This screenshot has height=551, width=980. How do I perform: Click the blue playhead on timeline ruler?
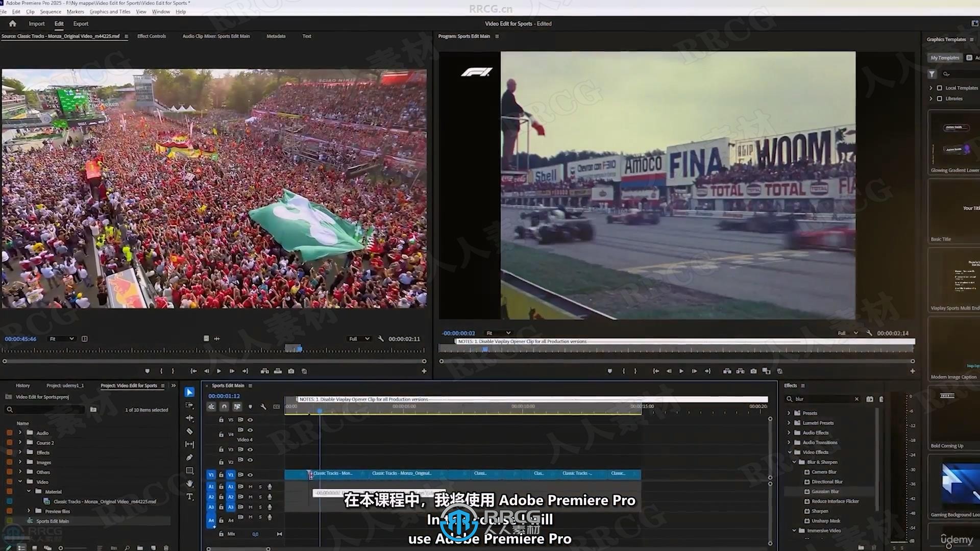pos(320,410)
